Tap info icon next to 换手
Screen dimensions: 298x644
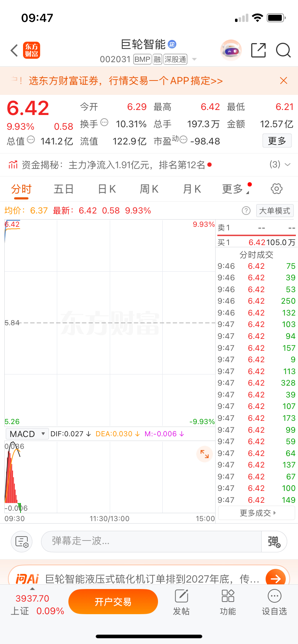104,123
